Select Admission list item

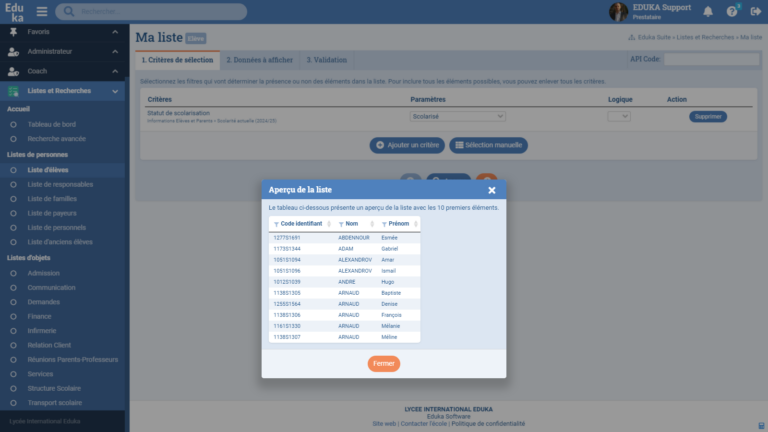43,273
